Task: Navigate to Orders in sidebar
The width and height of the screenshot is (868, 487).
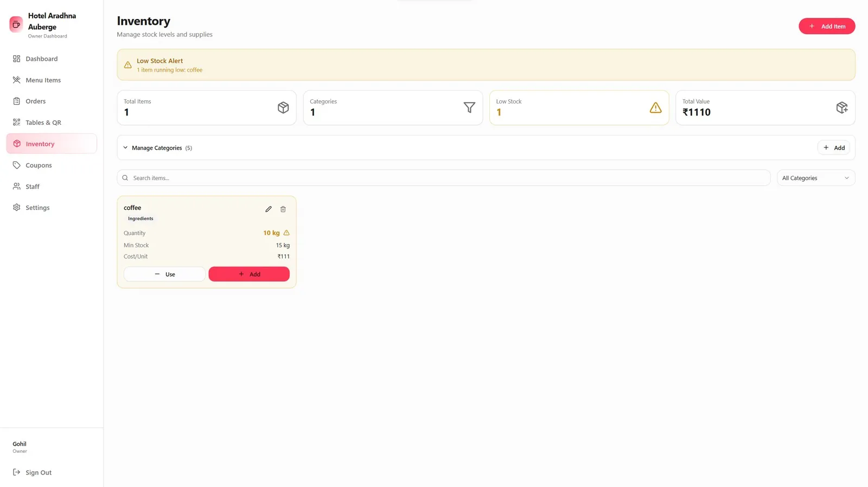Action: point(52,101)
